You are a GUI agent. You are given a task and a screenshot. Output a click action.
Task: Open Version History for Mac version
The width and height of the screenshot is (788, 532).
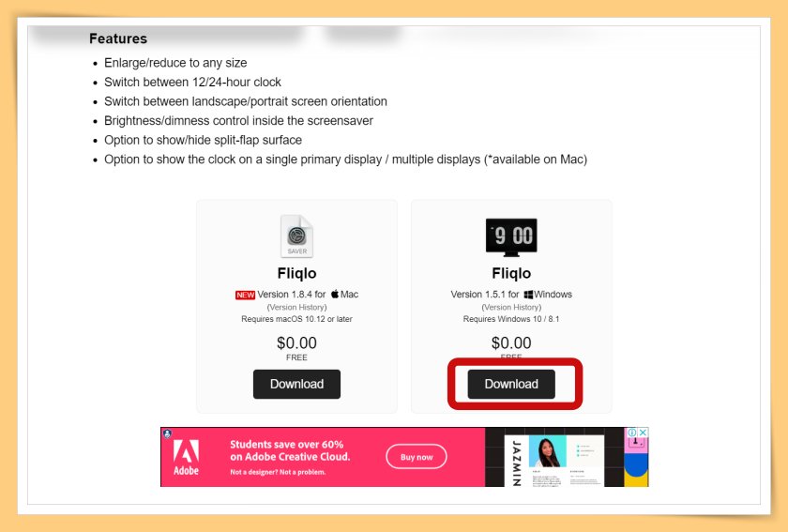click(296, 307)
